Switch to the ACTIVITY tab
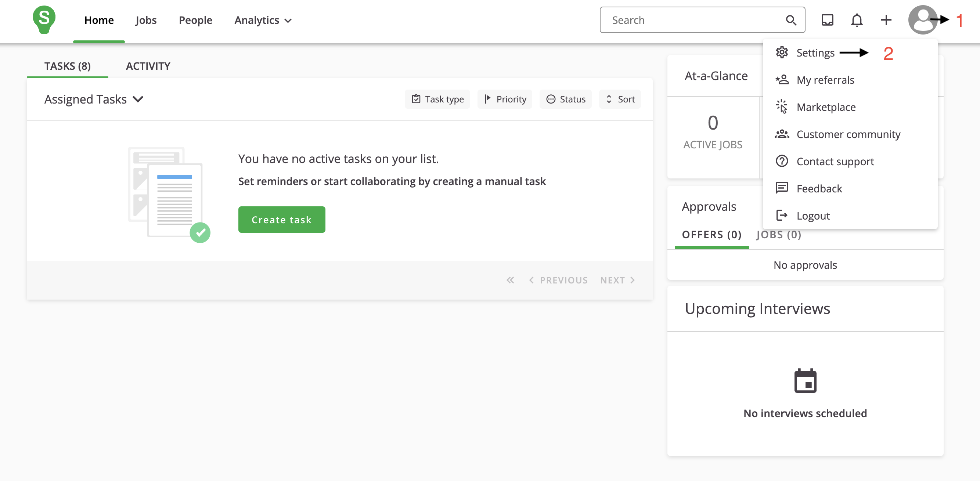 (148, 66)
